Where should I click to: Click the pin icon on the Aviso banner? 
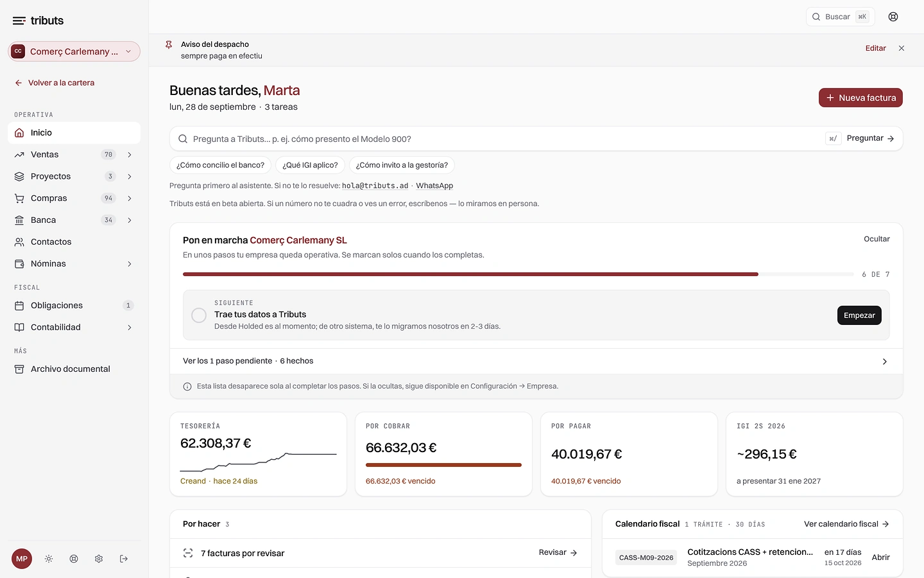pyautogui.click(x=169, y=45)
